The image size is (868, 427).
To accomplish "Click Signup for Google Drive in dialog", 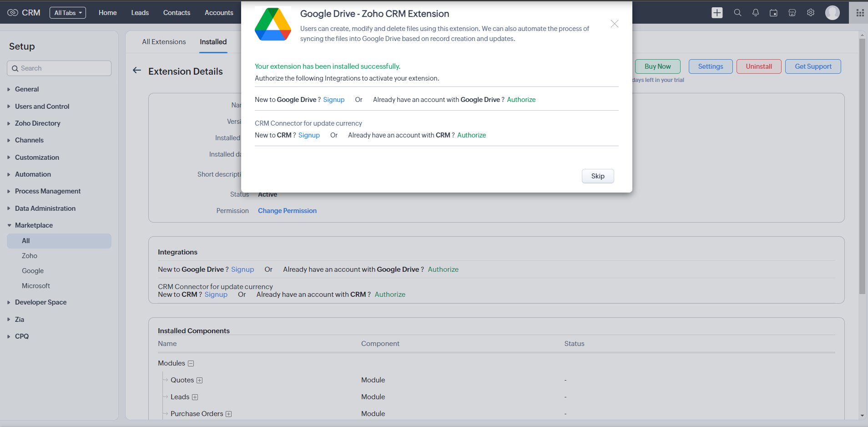I will pyautogui.click(x=334, y=100).
